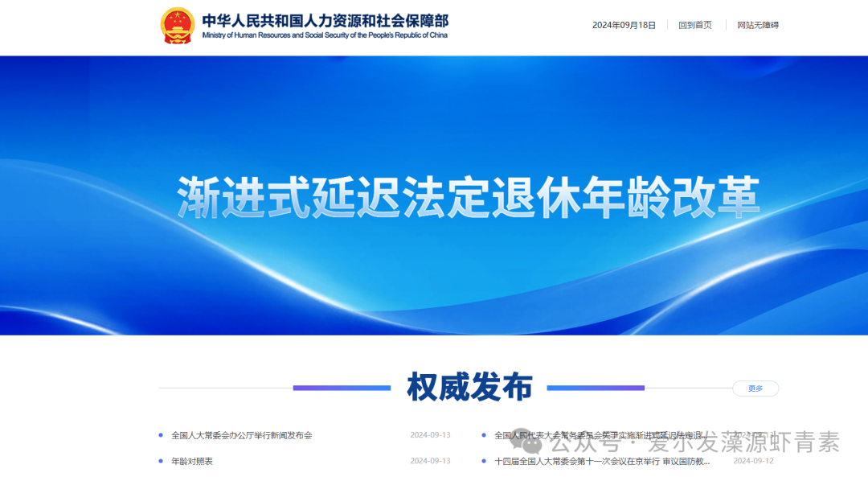Click the ministry name in the header
This screenshot has height=477, width=868.
325,21
